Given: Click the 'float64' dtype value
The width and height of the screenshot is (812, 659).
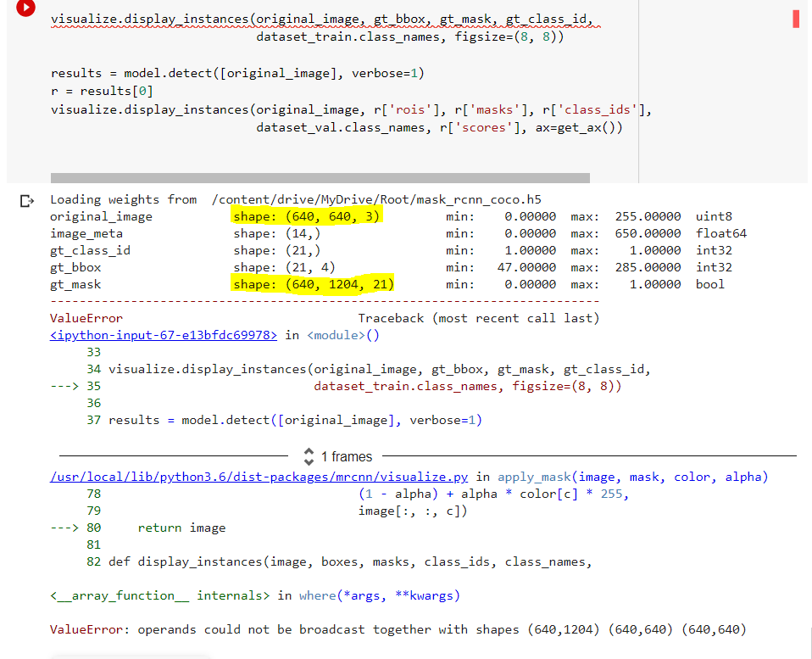Looking at the screenshot, I should pyautogui.click(x=720, y=233).
